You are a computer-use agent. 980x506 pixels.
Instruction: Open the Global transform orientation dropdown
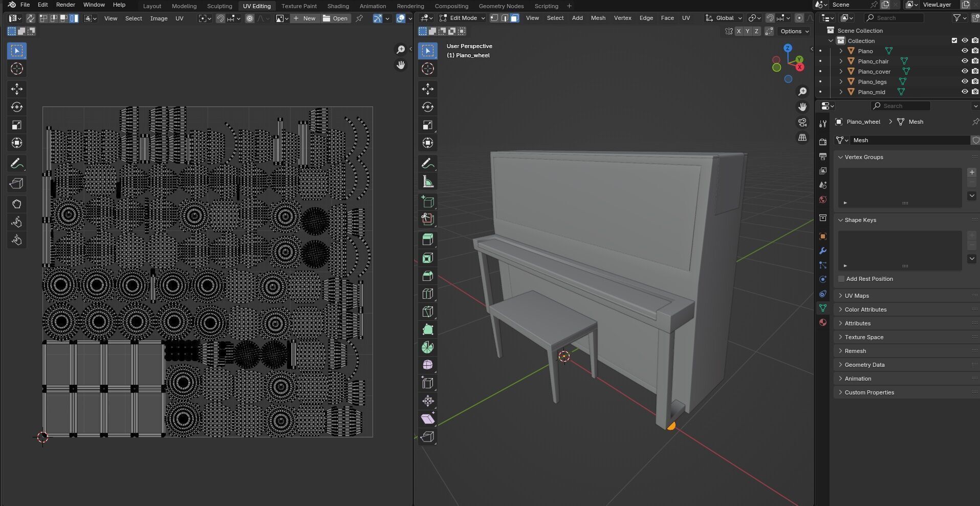tap(724, 18)
